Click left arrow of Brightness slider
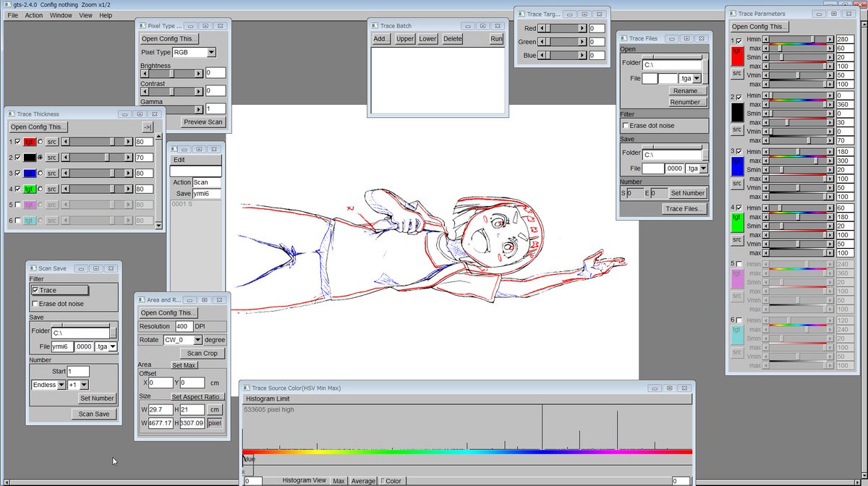The height and width of the screenshot is (486, 868). point(144,73)
